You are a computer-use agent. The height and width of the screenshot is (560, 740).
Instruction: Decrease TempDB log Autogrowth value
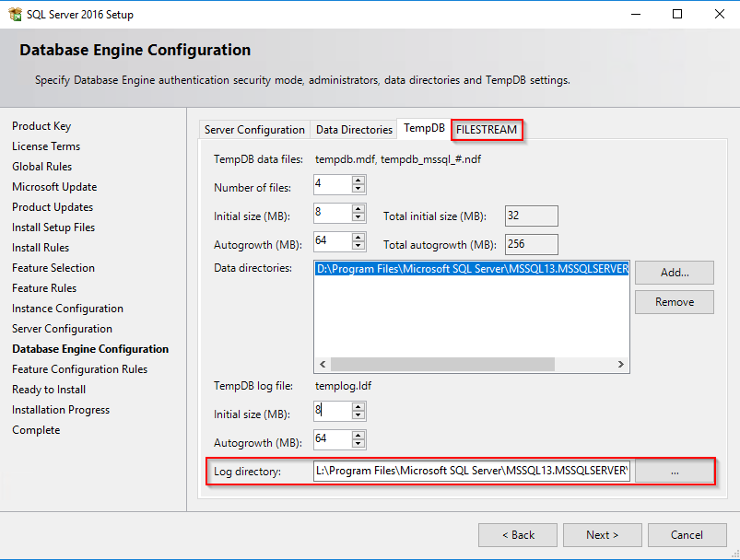pos(358,444)
